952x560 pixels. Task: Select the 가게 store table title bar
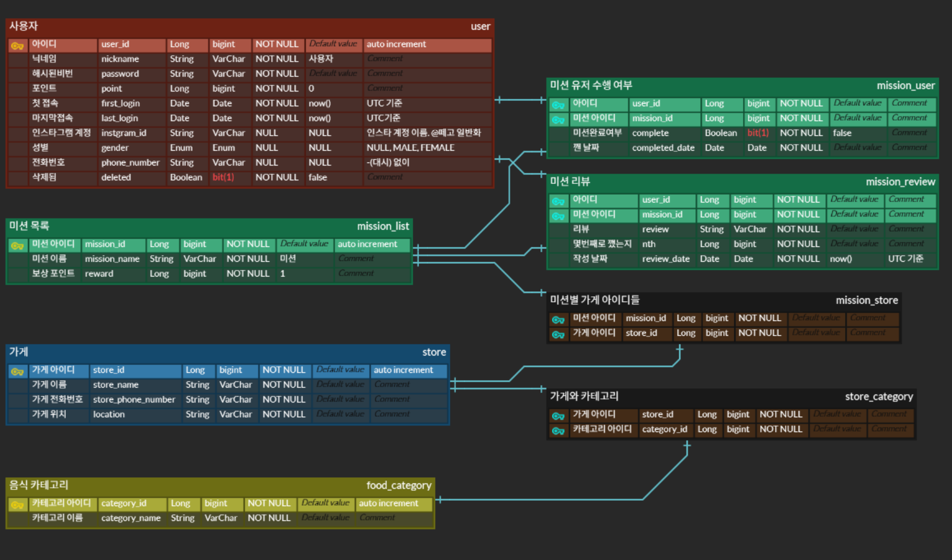pyautogui.click(x=228, y=352)
